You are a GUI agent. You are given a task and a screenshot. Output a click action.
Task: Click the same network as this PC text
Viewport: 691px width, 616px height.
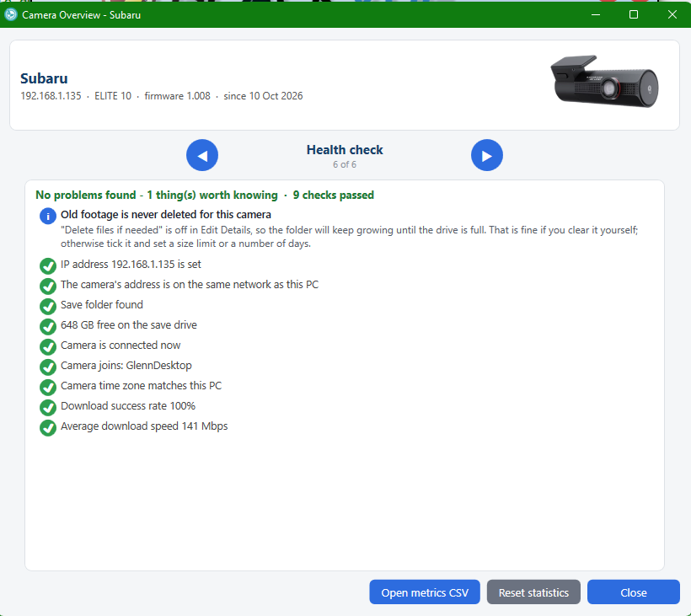tap(190, 285)
